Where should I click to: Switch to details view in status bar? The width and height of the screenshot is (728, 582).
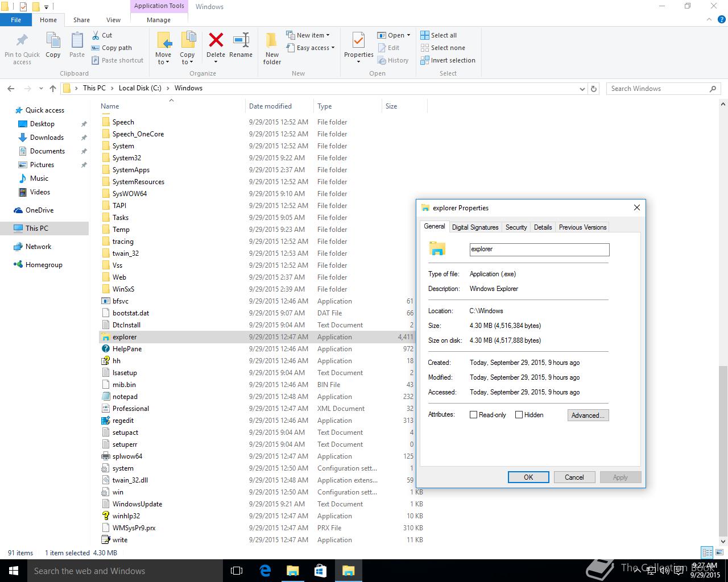coord(707,552)
